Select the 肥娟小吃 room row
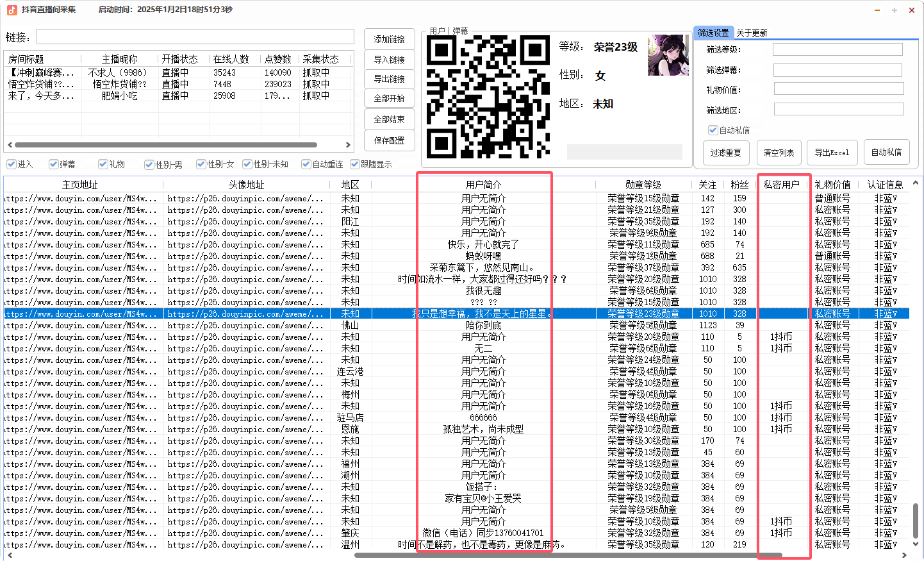 (x=119, y=96)
